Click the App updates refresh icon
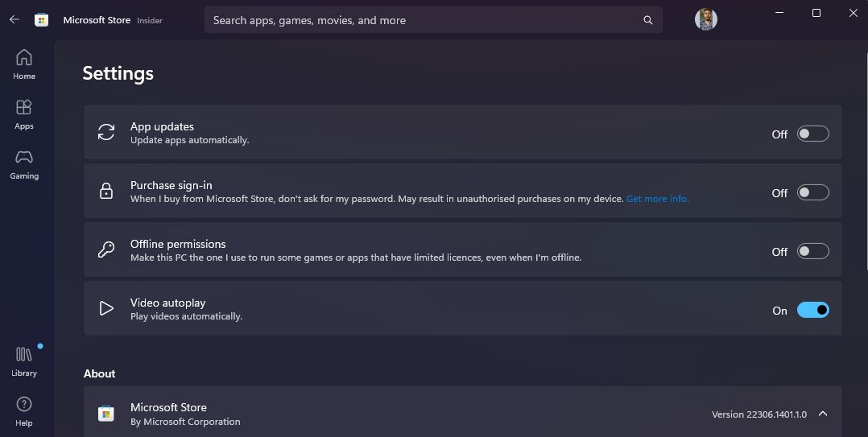This screenshot has width=868, height=437. point(106,133)
